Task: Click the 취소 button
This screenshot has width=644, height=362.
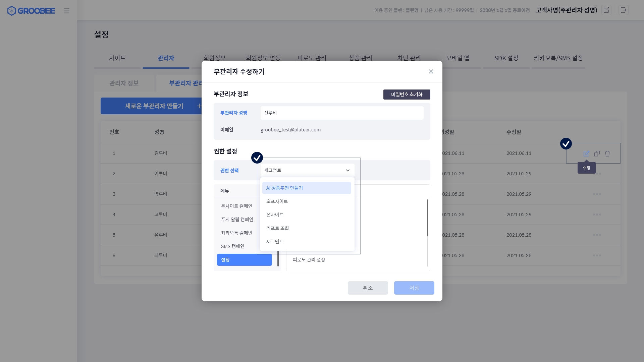Action: coord(368,288)
